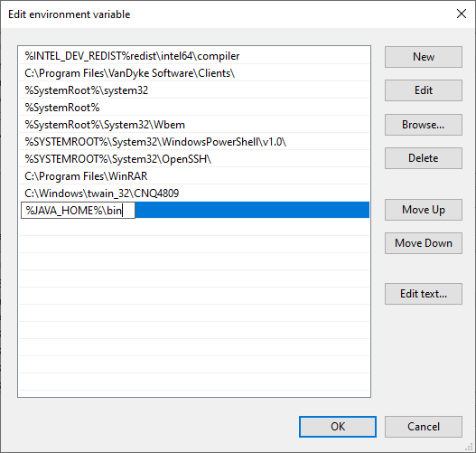Select the OpenSSH path entry
This screenshot has height=453, width=476.
(x=194, y=159)
